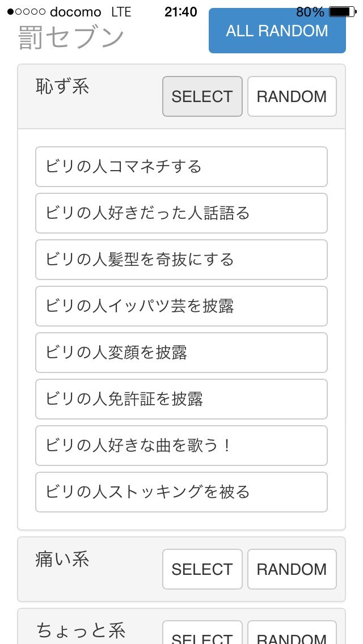This screenshot has width=363, height=644.
Task: Choose ビリの人コマネチする option
Action: click(181, 167)
